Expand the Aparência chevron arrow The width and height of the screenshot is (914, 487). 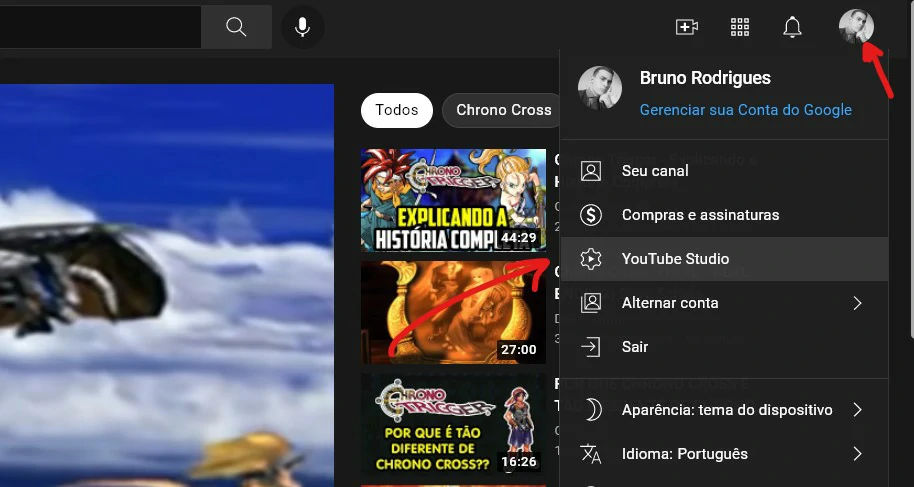(857, 410)
